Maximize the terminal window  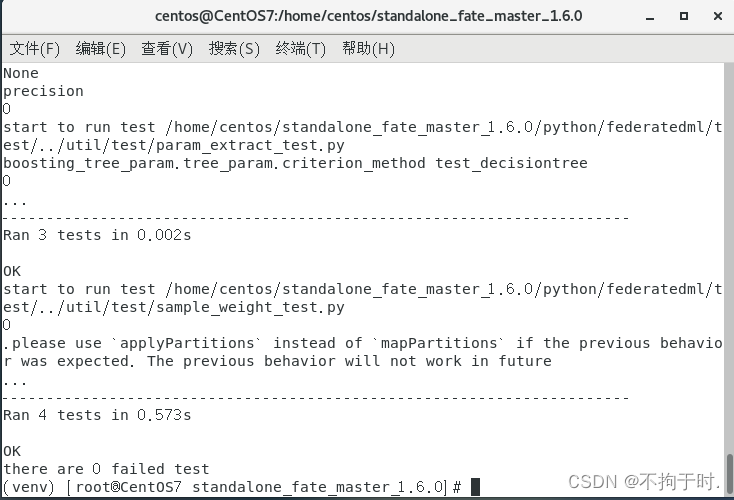[683, 16]
